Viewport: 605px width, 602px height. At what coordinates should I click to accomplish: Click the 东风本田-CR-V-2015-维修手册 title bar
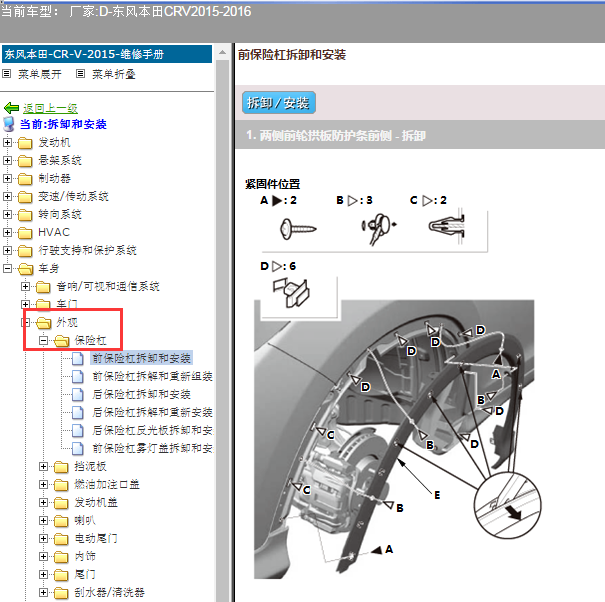pos(107,54)
